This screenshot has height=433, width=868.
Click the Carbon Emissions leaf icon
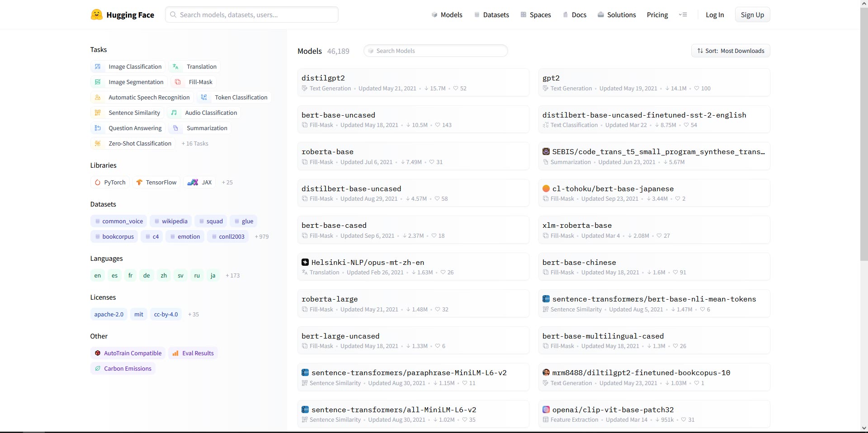98,368
